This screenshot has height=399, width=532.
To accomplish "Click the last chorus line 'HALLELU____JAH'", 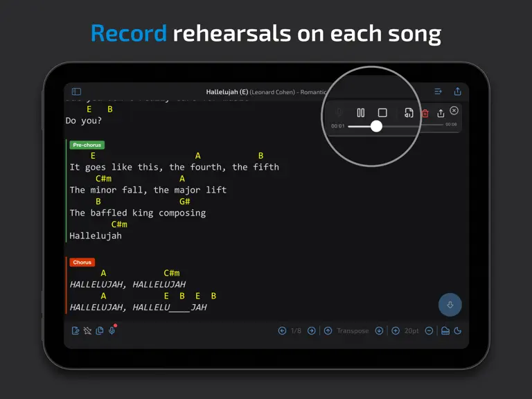I will [x=170, y=308].
